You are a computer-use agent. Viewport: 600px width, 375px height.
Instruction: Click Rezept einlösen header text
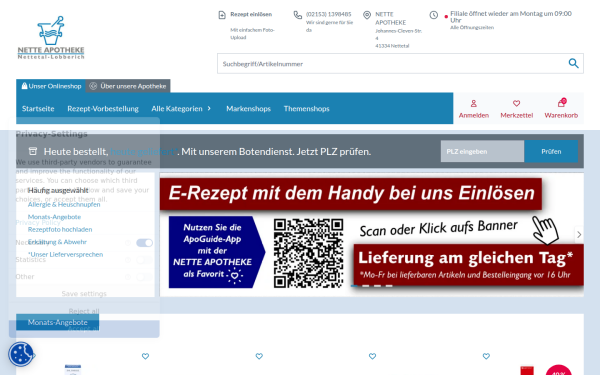tap(251, 14)
